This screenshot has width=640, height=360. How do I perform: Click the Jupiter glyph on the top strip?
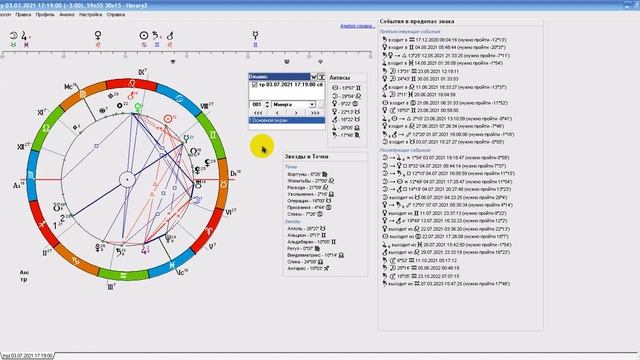(24, 36)
